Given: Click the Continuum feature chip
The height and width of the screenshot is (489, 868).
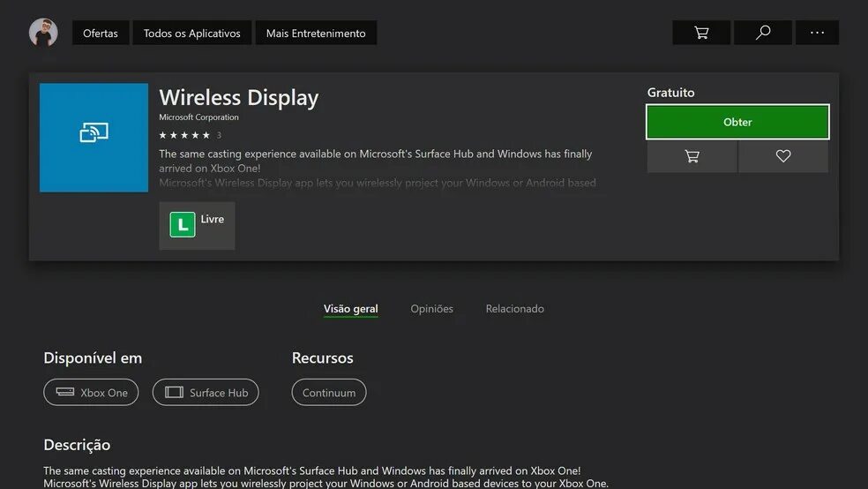Looking at the screenshot, I should click(x=329, y=392).
